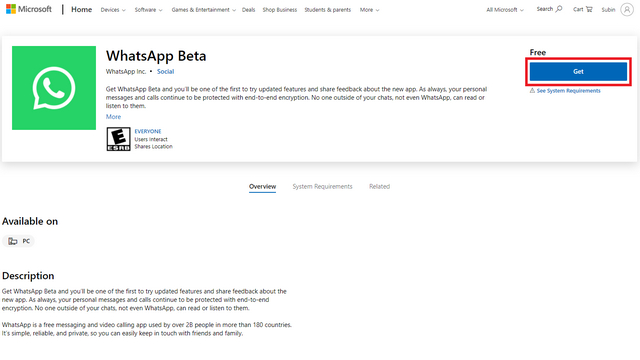Click the Free price label
Viewport: 640px width, 360px height.
pos(538,52)
